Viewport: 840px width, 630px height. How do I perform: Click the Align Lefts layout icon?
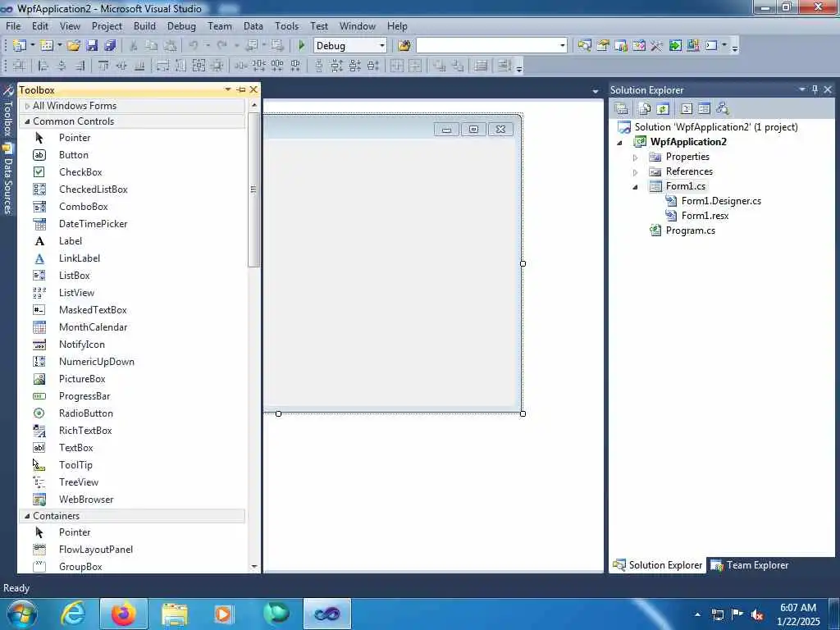point(43,66)
